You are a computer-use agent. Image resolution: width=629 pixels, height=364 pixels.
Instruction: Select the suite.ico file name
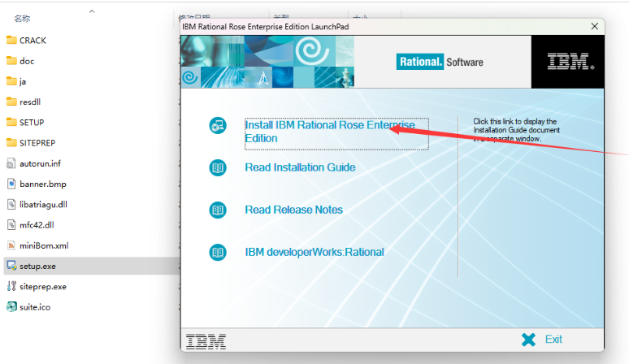(35, 307)
